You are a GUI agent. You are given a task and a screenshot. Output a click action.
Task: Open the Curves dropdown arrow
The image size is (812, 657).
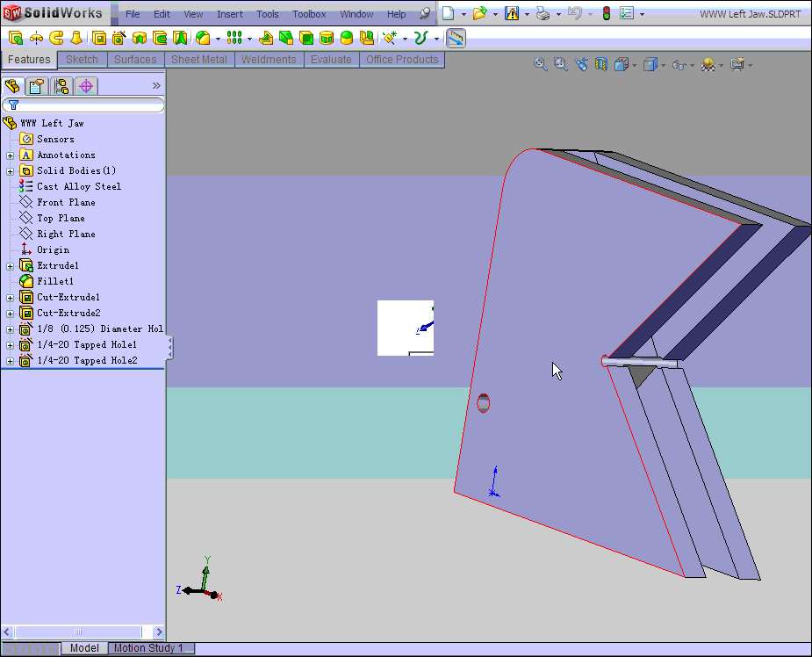coord(436,39)
